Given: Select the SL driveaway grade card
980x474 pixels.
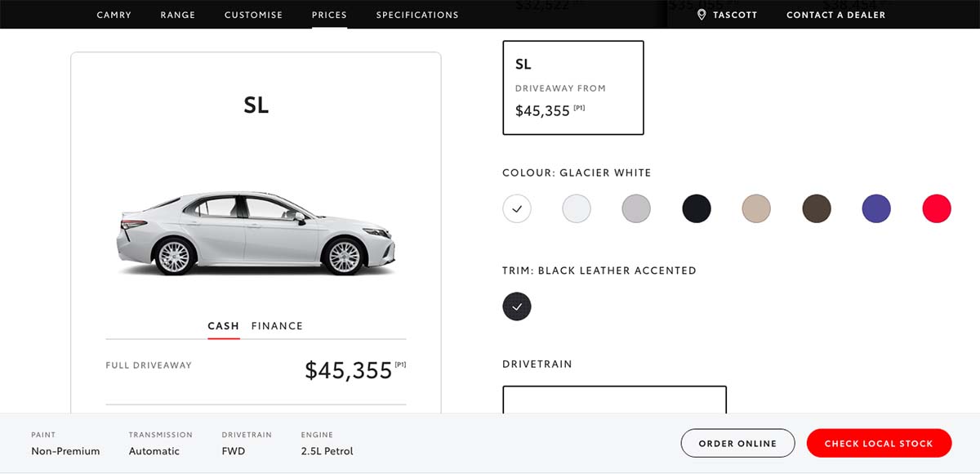Looking at the screenshot, I should tap(573, 87).
